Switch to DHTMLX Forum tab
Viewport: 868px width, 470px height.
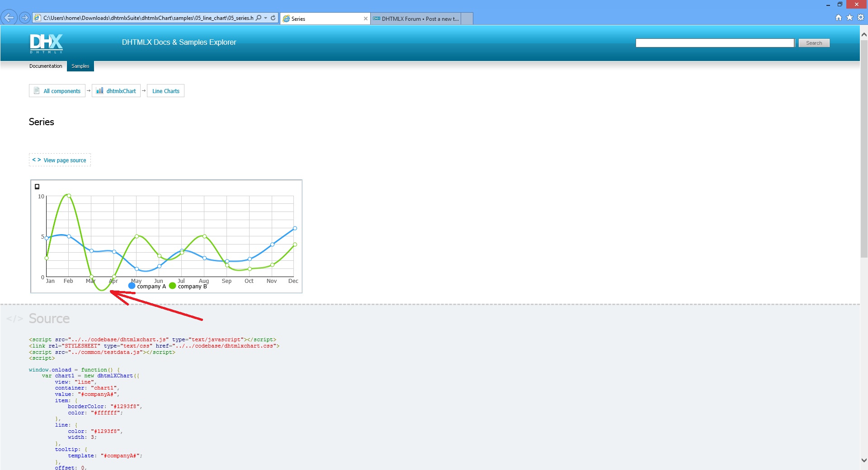point(415,19)
